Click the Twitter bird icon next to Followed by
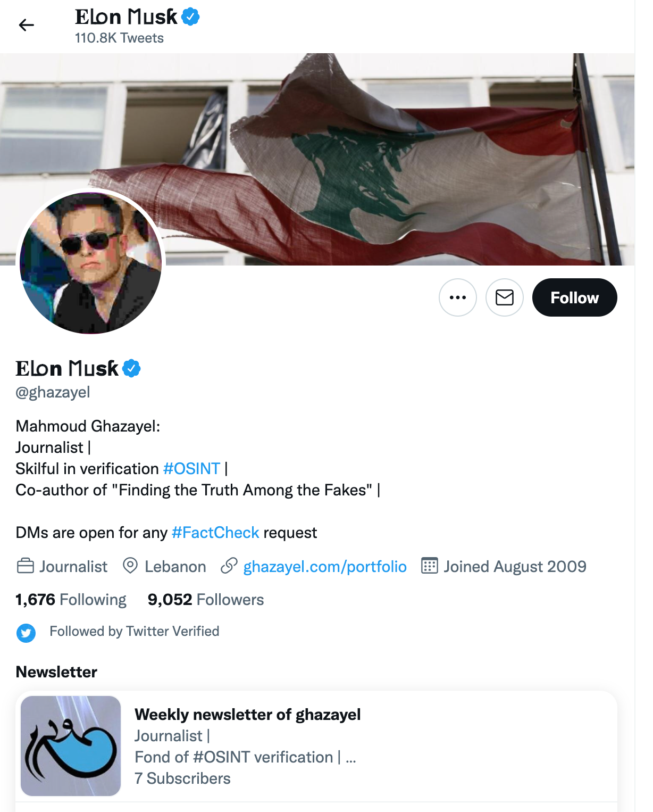The width and height of the screenshot is (653, 812). [x=26, y=633]
